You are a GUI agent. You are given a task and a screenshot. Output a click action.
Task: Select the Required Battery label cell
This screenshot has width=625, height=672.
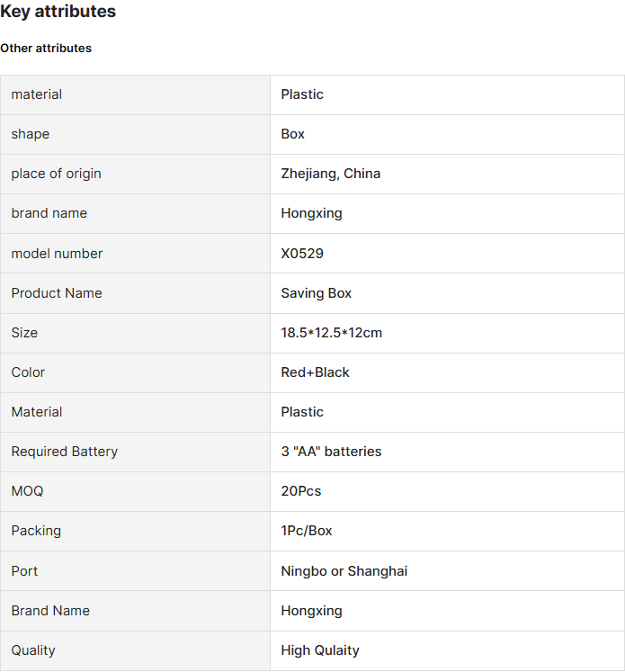[136, 452]
